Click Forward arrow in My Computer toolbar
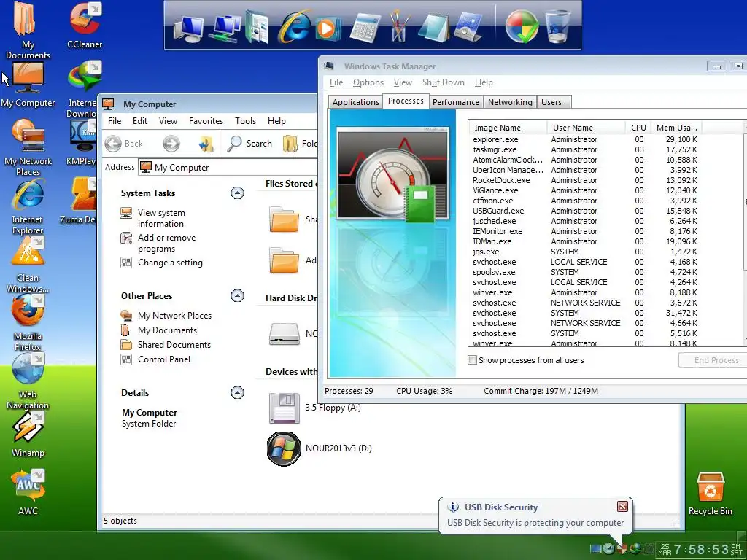The height and width of the screenshot is (560, 747). click(x=171, y=144)
